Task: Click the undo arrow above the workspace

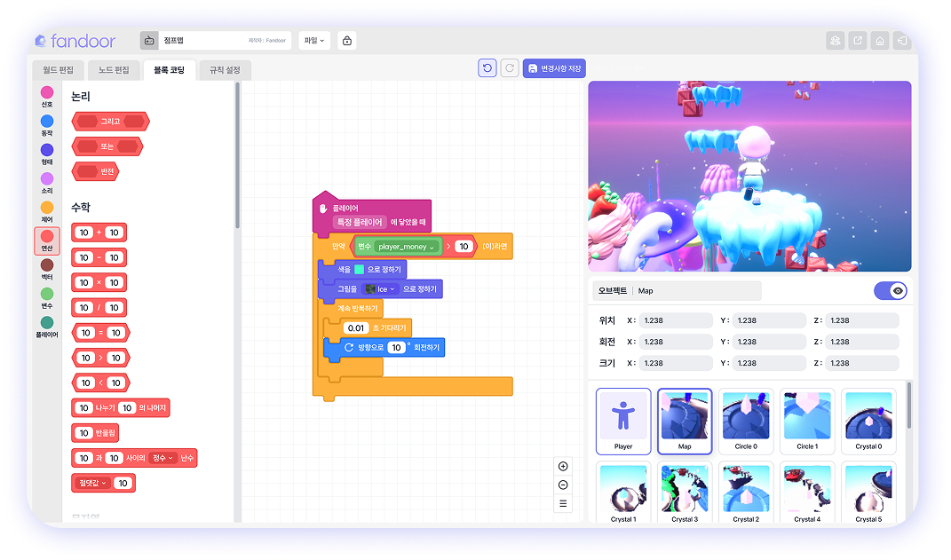Action: click(487, 67)
